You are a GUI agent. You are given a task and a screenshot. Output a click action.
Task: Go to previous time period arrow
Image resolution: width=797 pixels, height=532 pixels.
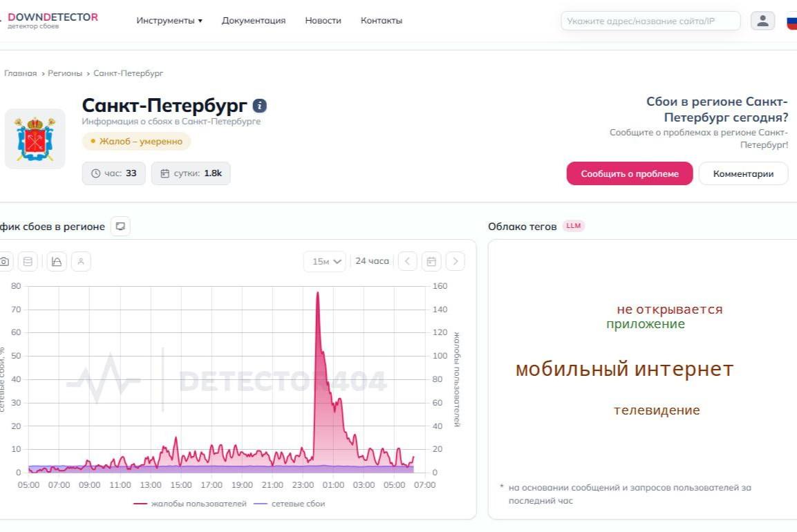408,261
